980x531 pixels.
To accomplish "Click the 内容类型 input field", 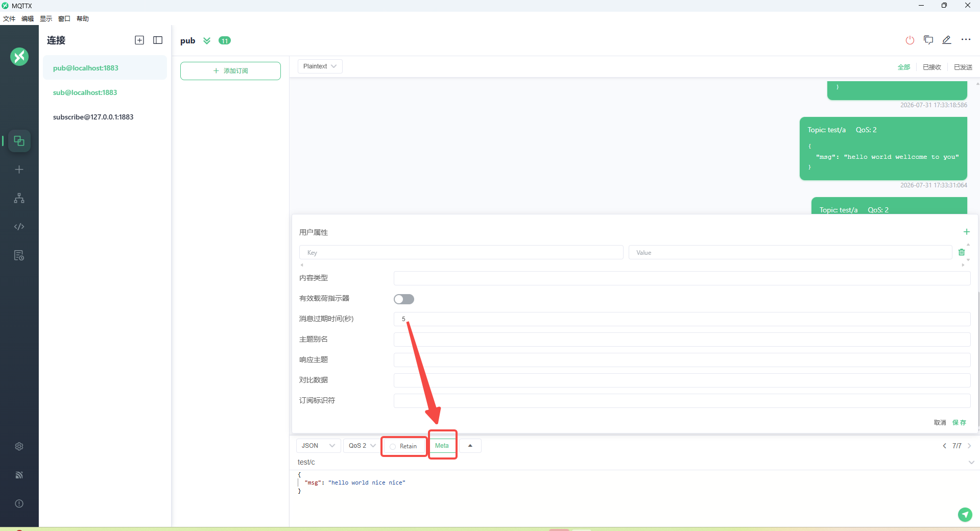I will pos(682,278).
